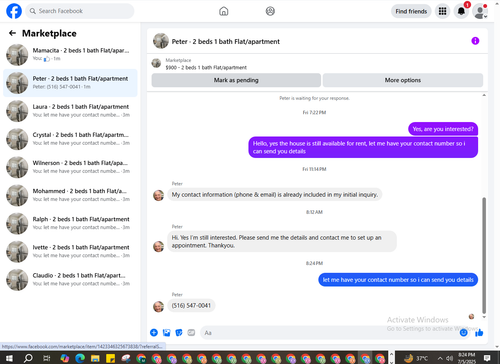The width and height of the screenshot is (500, 364).
Task: Click Peter's 'Hi. Yes I'm still interested' message
Action: click(x=282, y=241)
